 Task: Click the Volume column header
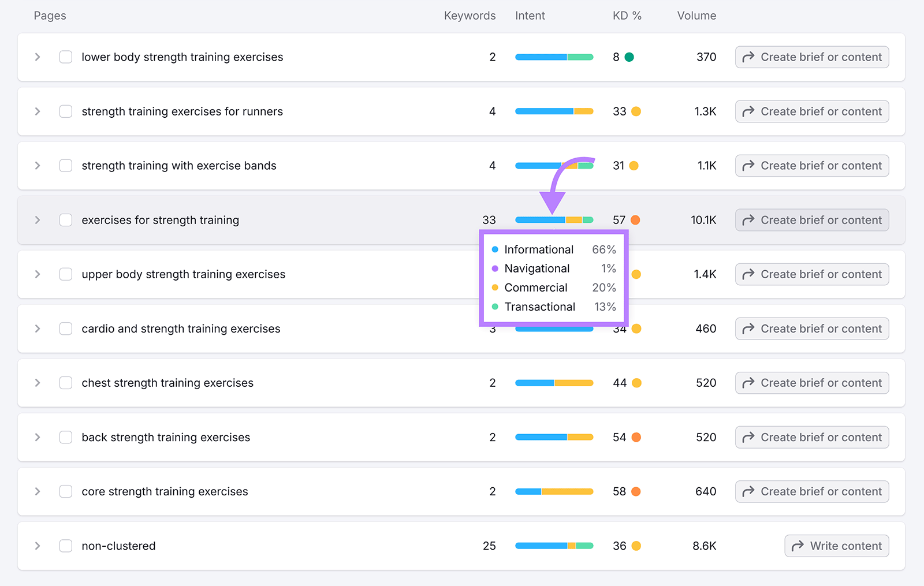tap(696, 16)
